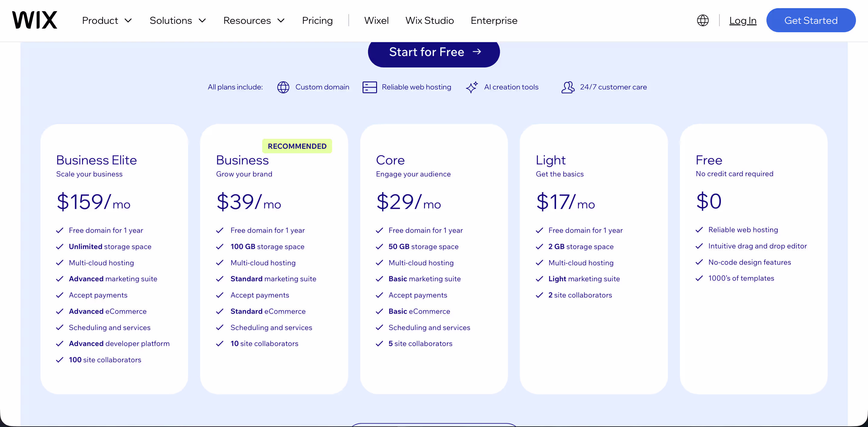Click the $29/mo price

pos(408,202)
